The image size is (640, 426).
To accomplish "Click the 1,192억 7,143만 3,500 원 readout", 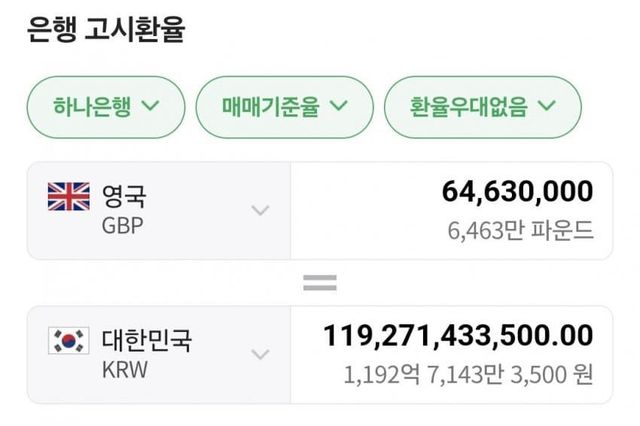I will pyautogui.click(x=467, y=375).
